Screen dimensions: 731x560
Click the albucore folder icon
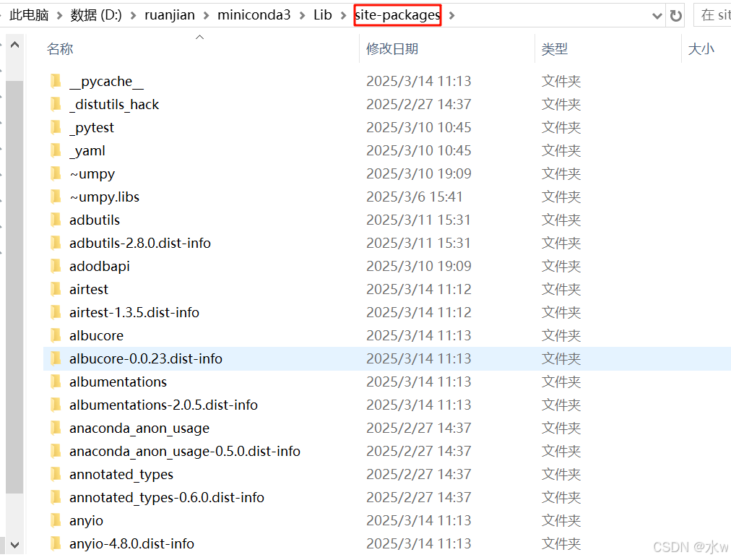tap(56, 335)
